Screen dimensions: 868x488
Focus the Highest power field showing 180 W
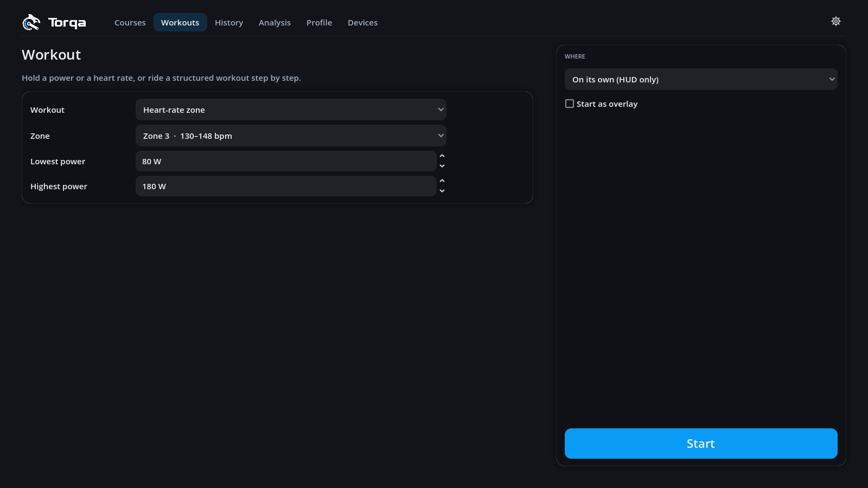pos(286,186)
